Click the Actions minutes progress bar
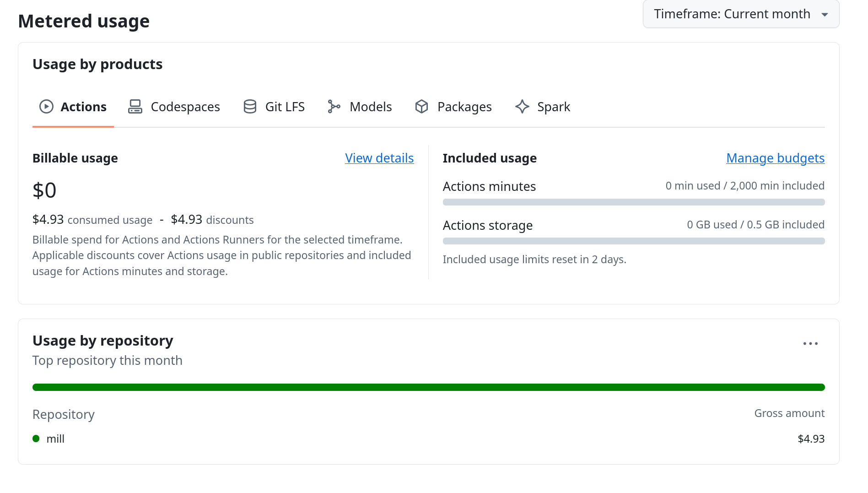The width and height of the screenshot is (868, 493). coord(633,202)
